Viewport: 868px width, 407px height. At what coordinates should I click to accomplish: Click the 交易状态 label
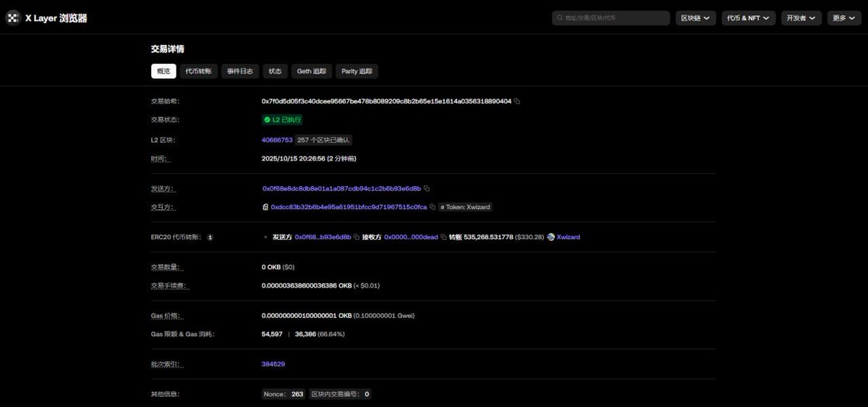pyautogui.click(x=164, y=119)
